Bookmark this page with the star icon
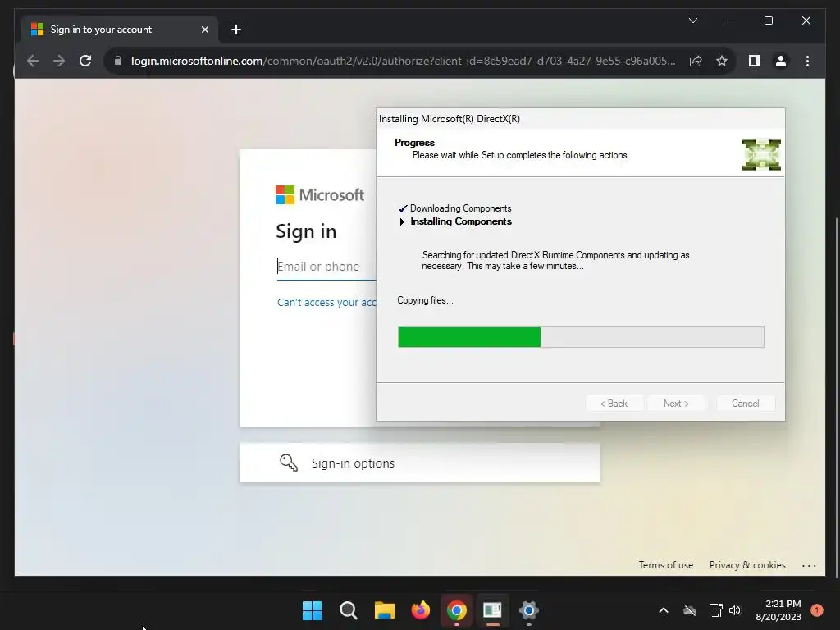The width and height of the screenshot is (840, 630). point(722,61)
